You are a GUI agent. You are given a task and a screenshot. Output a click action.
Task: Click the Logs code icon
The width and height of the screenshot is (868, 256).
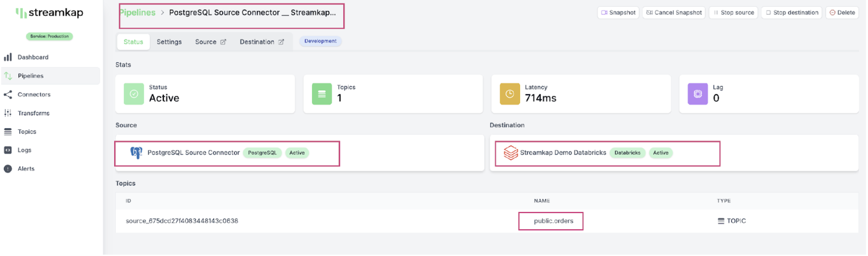(x=8, y=150)
